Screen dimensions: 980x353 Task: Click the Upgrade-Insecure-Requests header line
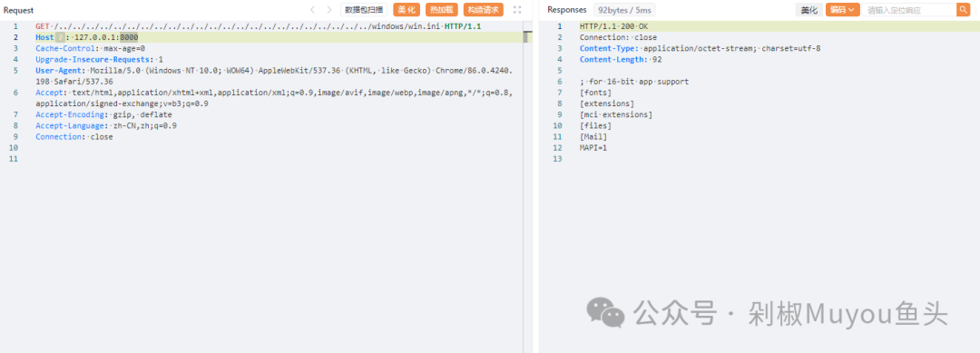(x=100, y=59)
